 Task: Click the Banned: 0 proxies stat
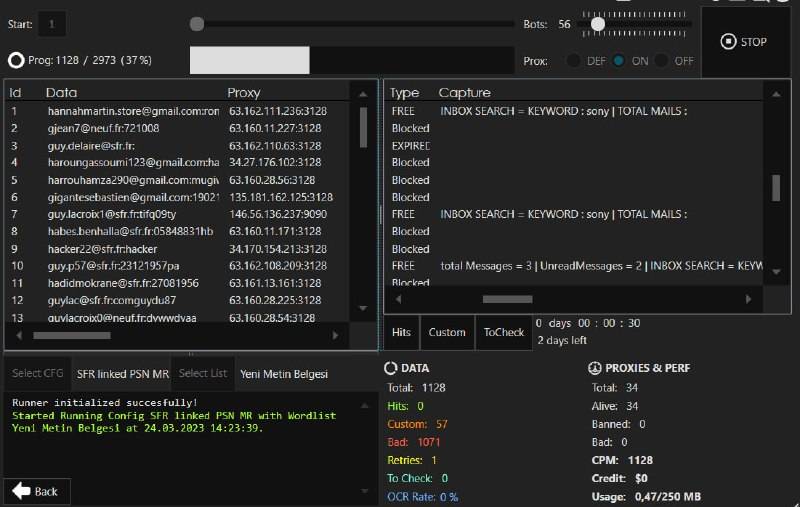(618, 424)
